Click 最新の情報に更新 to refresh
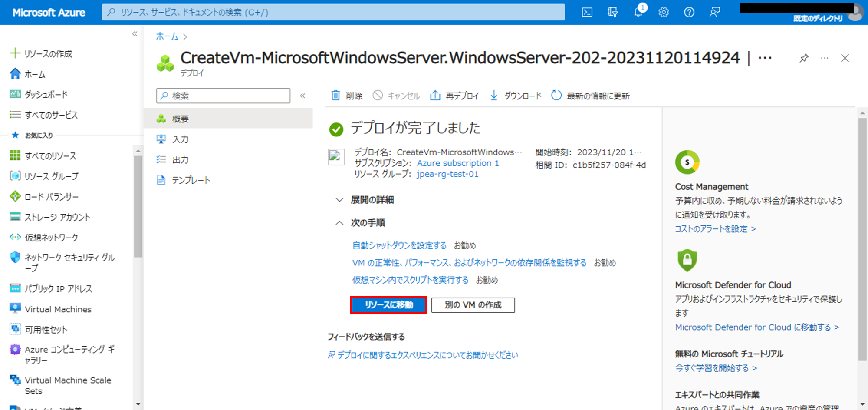 590,96
